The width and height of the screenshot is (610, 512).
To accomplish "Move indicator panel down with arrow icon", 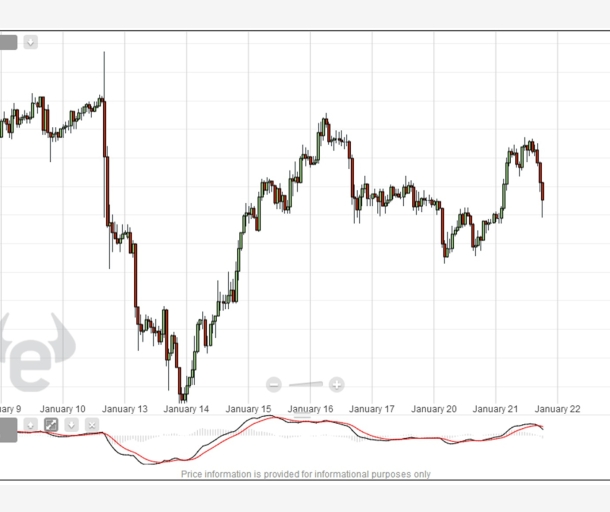I will pyautogui.click(x=72, y=424).
